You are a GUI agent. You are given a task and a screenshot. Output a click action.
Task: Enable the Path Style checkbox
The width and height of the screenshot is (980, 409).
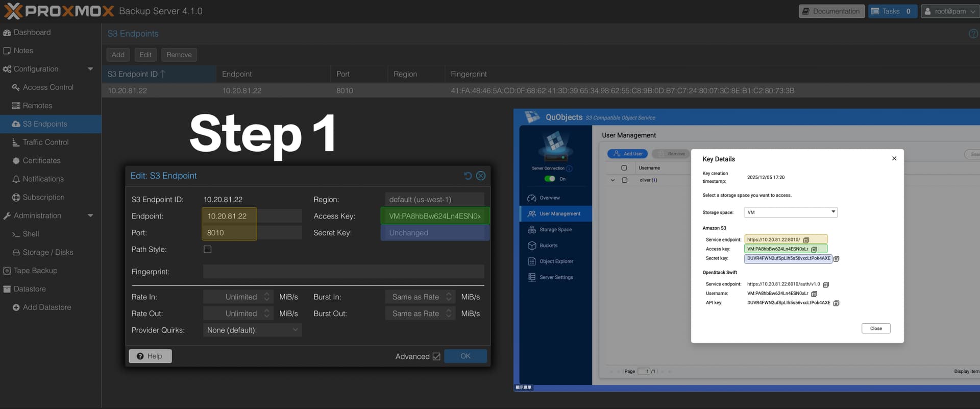pos(207,250)
